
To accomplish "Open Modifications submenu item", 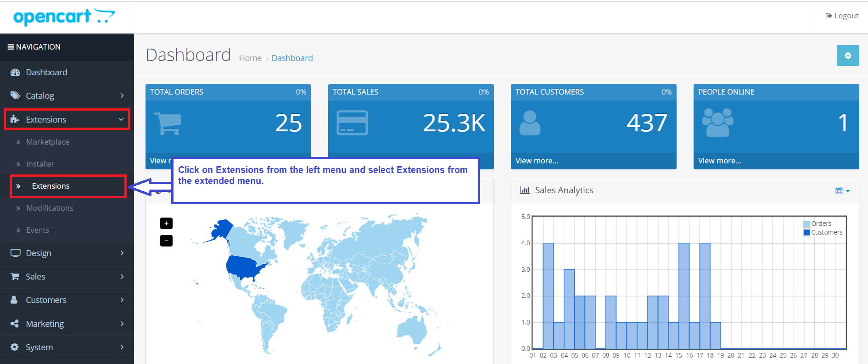I will [x=67, y=208].
